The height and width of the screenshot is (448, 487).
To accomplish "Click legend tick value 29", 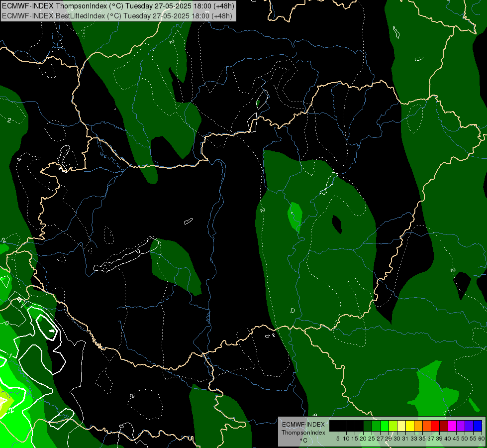I will click(389, 439).
